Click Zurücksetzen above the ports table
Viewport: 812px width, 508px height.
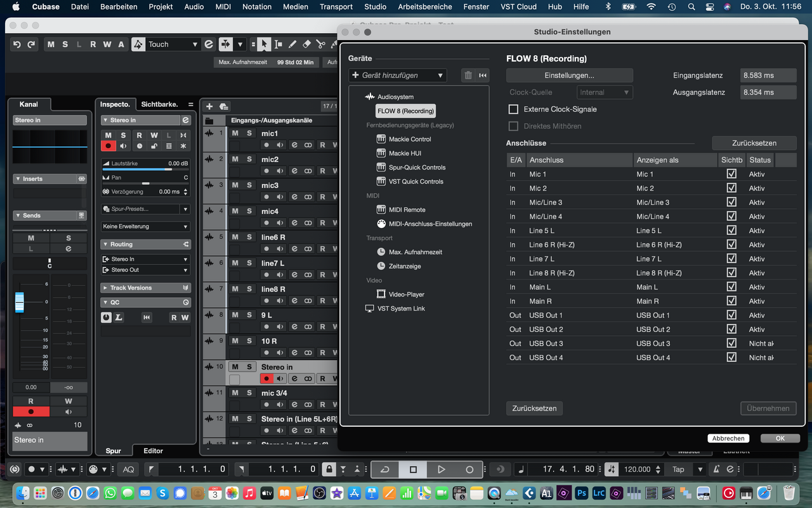click(x=754, y=143)
